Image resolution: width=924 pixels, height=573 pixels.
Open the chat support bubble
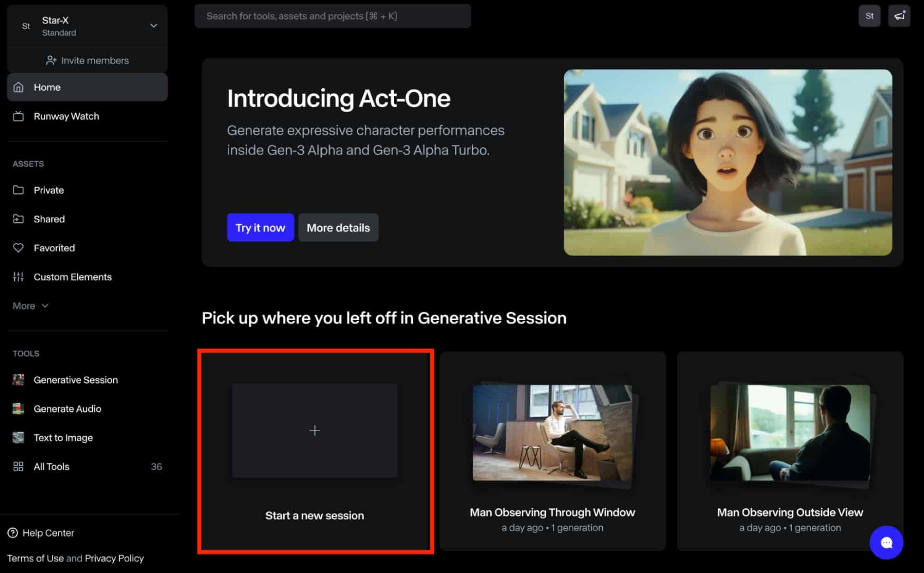click(x=886, y=543)
